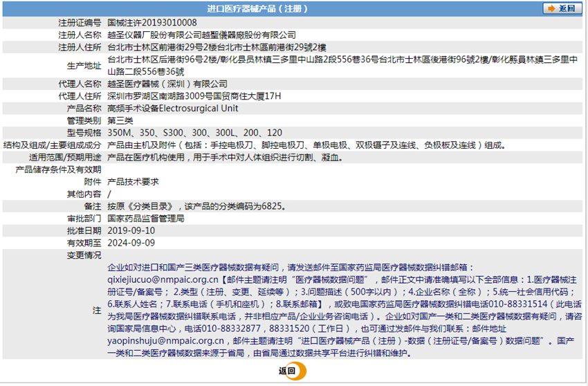Image resolution: width=588 pixels, height=386 pixels.
Task: Click email address yaopinshuju@nmpaic.org.cn
Action: coord(165,340)
